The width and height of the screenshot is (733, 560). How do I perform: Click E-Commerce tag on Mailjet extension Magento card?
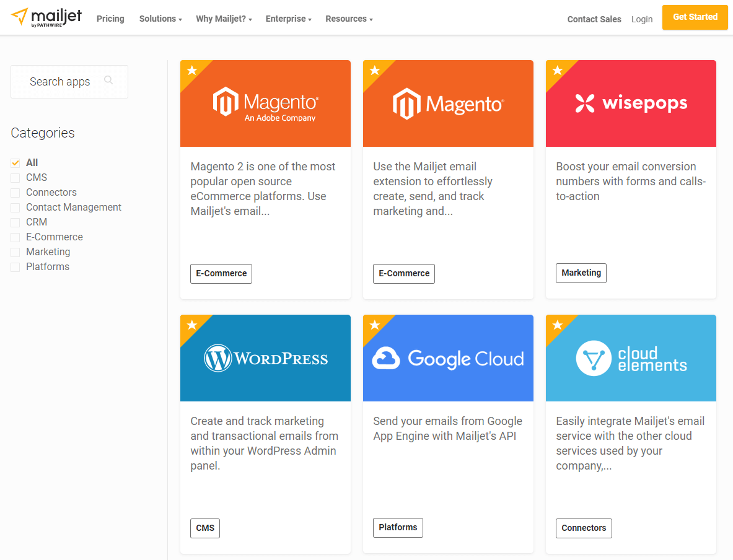click(x=404, y=273)
